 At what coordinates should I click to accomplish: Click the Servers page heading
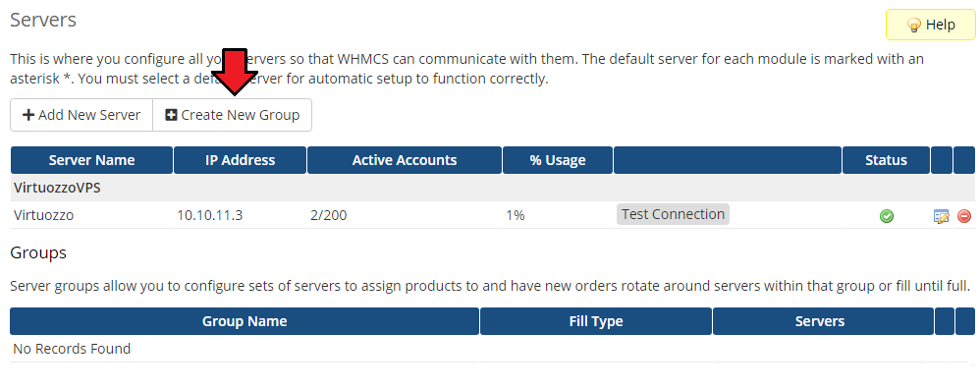point(43,20)
